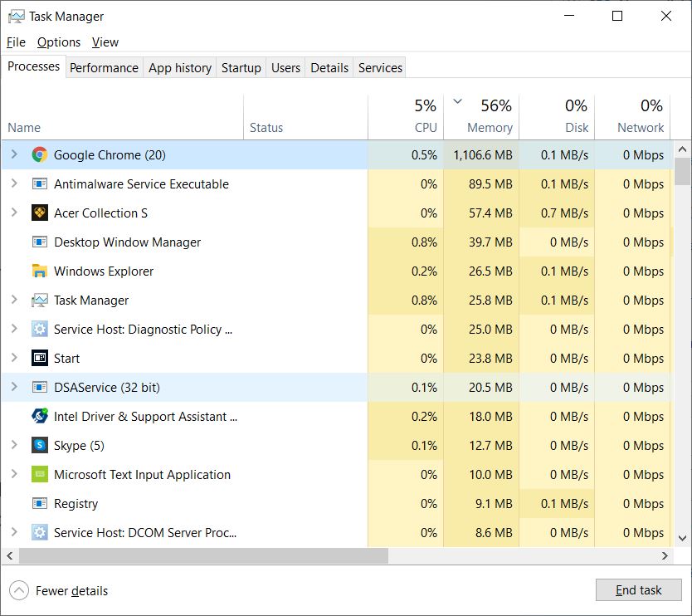Screen dimensions: 692x616
Task: Click the Fewer details circle arrow icon
Action: tap(19, 590)
